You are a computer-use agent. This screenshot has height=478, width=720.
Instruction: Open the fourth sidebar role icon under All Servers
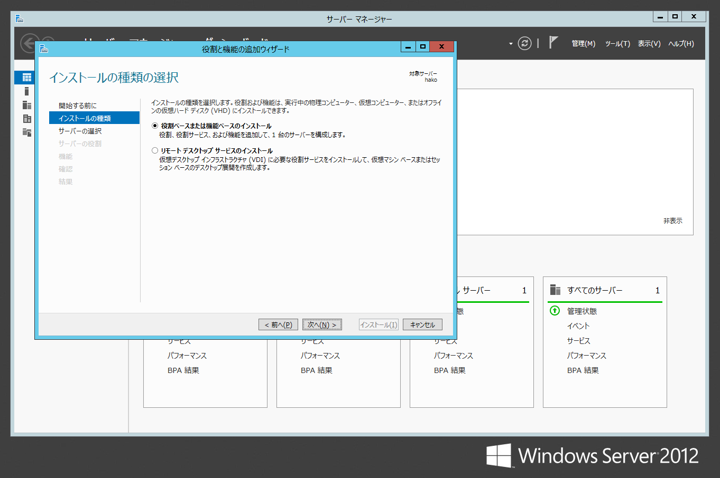27,118
